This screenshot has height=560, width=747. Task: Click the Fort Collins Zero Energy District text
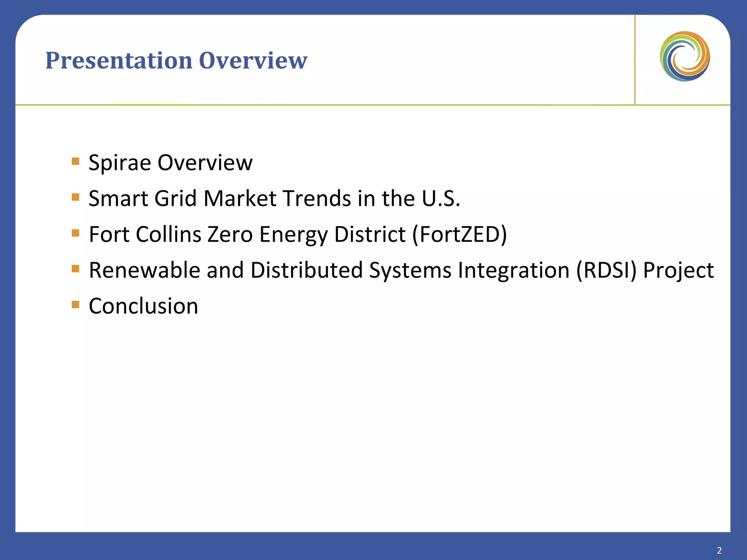[248, 234]
